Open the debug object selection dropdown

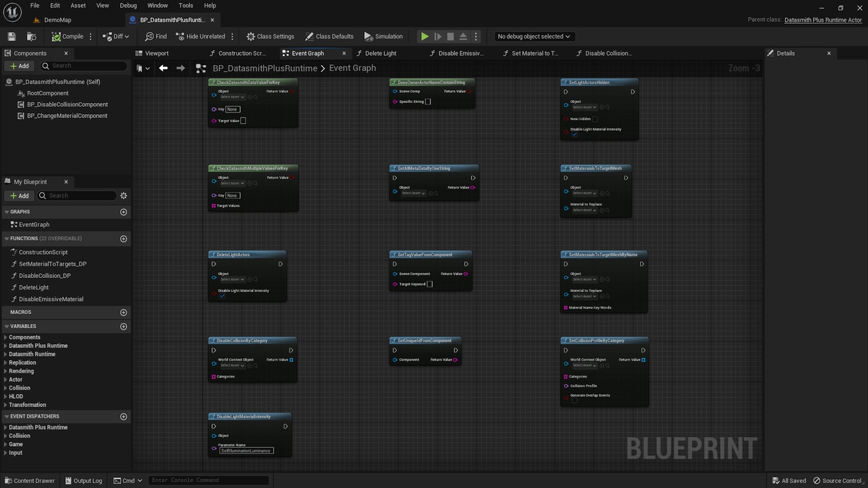[x=534, y=37]
